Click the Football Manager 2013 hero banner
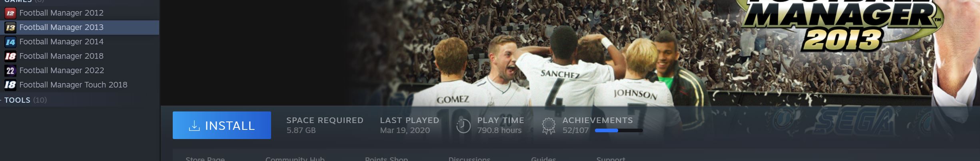The image size is (980, 161). click(570, 53)
